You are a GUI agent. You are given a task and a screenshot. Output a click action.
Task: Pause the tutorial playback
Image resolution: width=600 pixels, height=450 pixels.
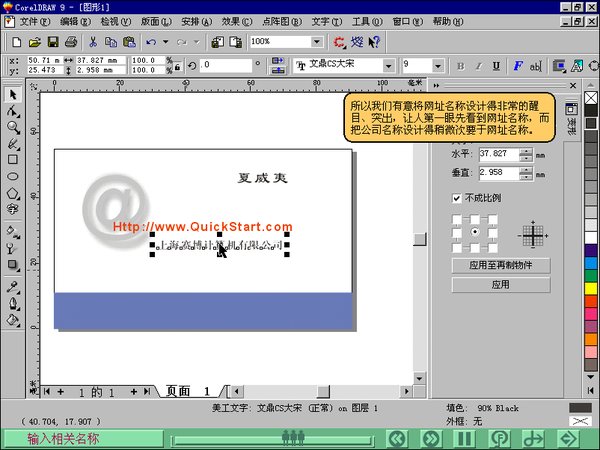(x=464, y=439)
